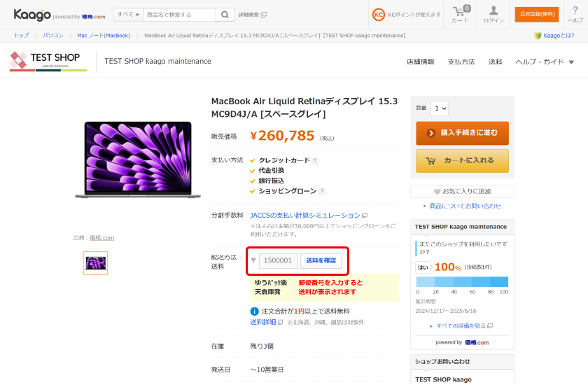Click the ¥260,785 price text
The image size is (588, 385).
click(x=282, y=136)
